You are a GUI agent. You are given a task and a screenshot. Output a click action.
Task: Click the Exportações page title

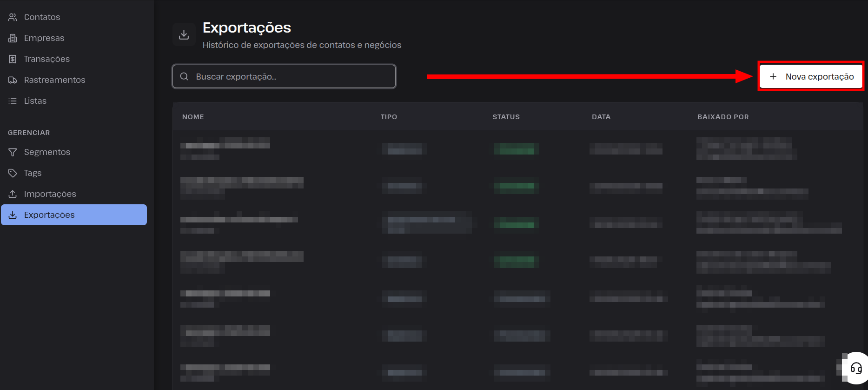247,28
